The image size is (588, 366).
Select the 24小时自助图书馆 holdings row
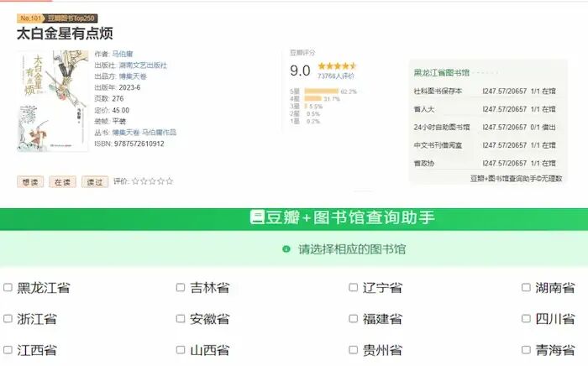tap(485, 127)
